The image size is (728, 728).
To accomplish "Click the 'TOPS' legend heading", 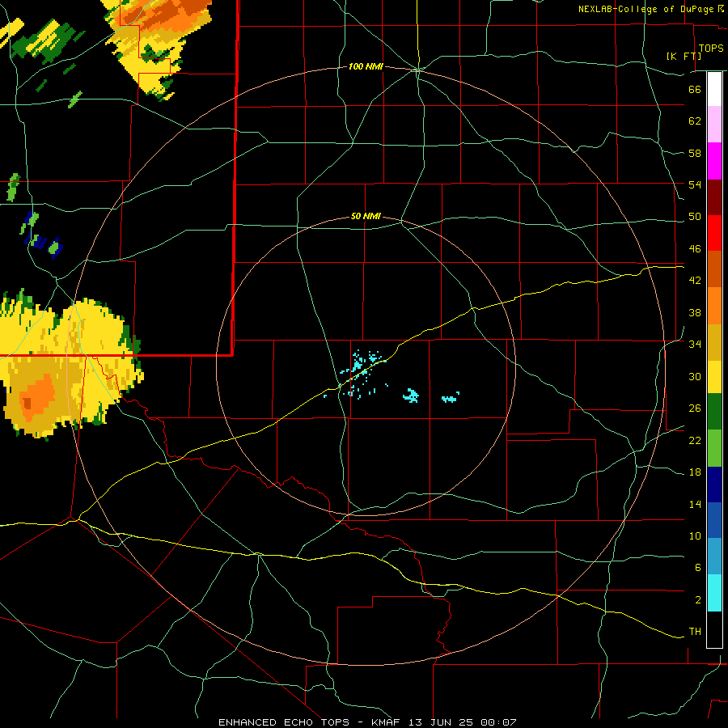I will click(711, 49).
